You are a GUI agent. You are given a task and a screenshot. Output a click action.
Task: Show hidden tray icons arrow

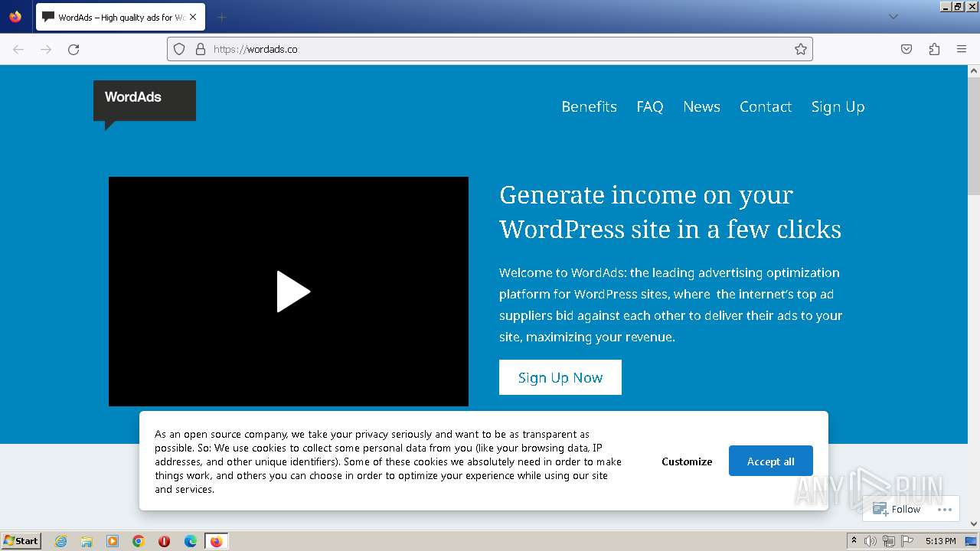coord(854,540)
